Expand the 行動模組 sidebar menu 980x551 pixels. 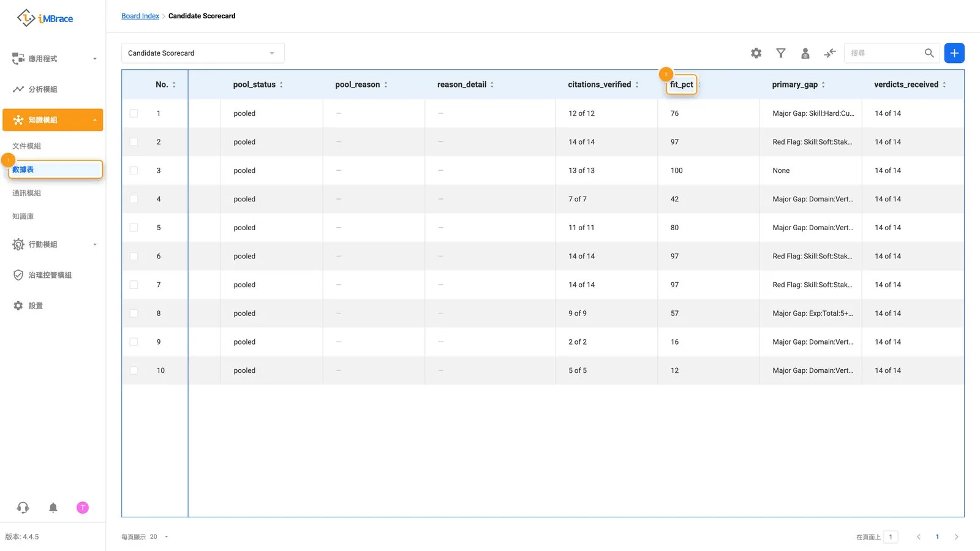click(x=53, y=244)
